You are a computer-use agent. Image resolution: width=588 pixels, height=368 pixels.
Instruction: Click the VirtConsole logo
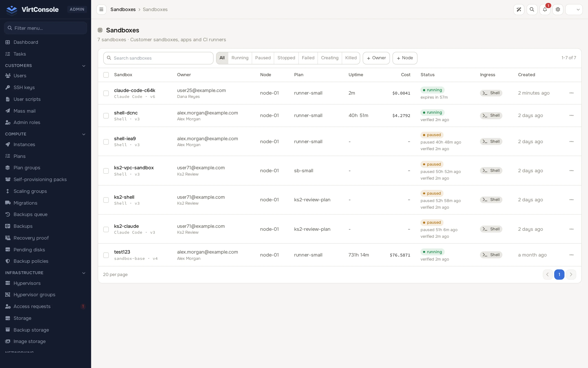coord(32,10)
